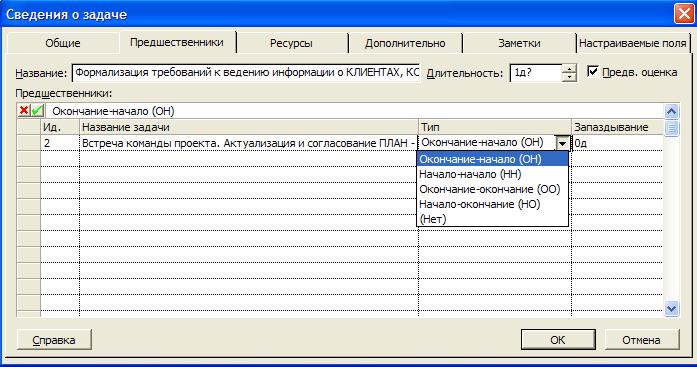The height and width of the screenshot is (367, 697).
Task: Select the Запаздывание cell showing 0д
Action: [x=617, y=143]
